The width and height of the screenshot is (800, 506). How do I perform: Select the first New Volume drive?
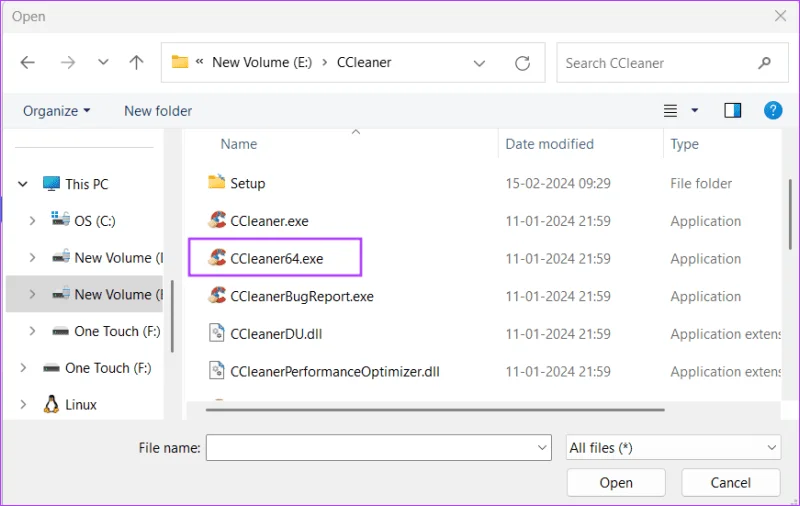(118, 258)
